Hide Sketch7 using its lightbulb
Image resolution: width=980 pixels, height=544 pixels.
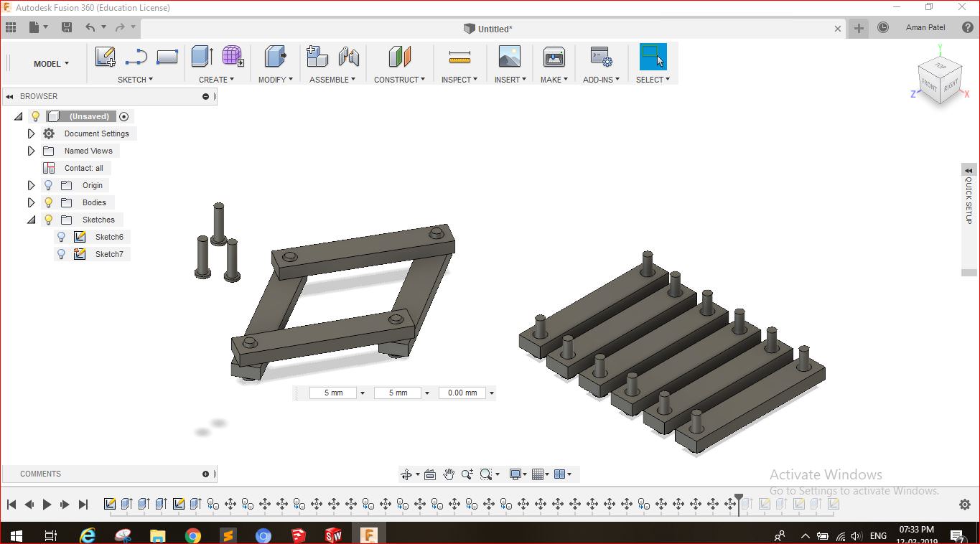[x=62, y=254]
